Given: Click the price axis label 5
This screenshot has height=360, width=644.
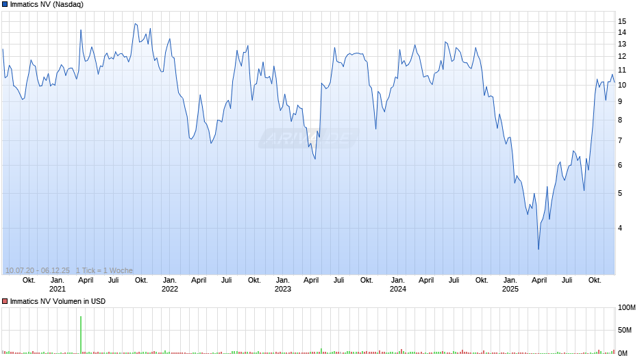Looking at the screenshot, I should 620,193.
